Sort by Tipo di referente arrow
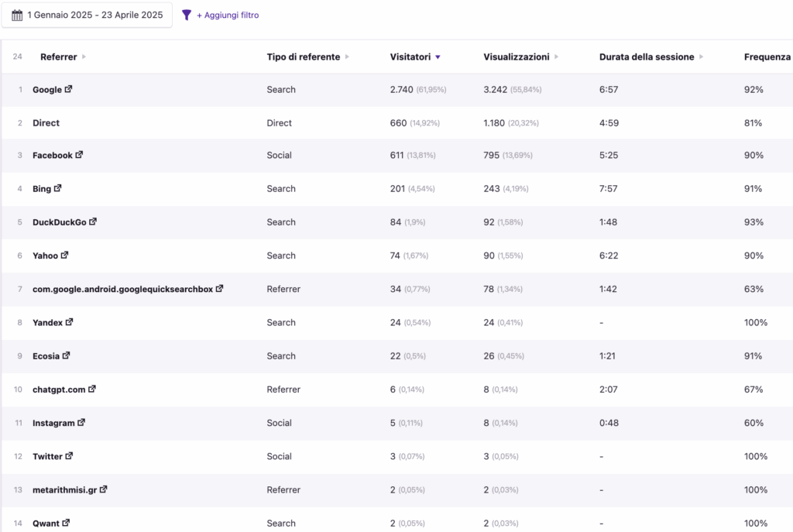The image size is (793, 532). [x=347, y=57]
